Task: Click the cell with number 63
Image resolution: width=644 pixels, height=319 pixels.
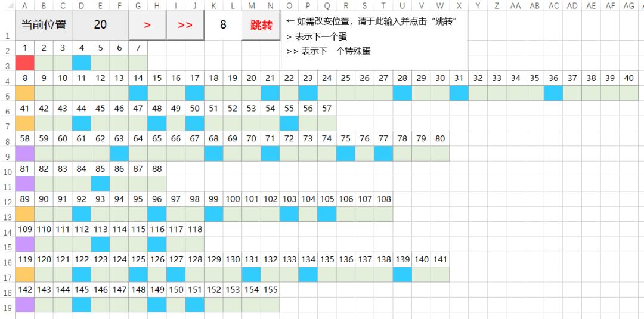Action: point(119,138)
